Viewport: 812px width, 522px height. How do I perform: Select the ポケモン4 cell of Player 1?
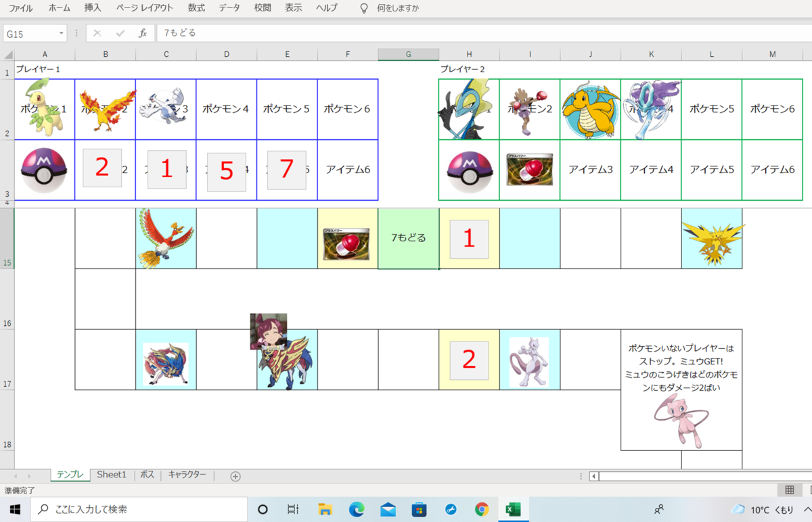(x=227, y=109)
